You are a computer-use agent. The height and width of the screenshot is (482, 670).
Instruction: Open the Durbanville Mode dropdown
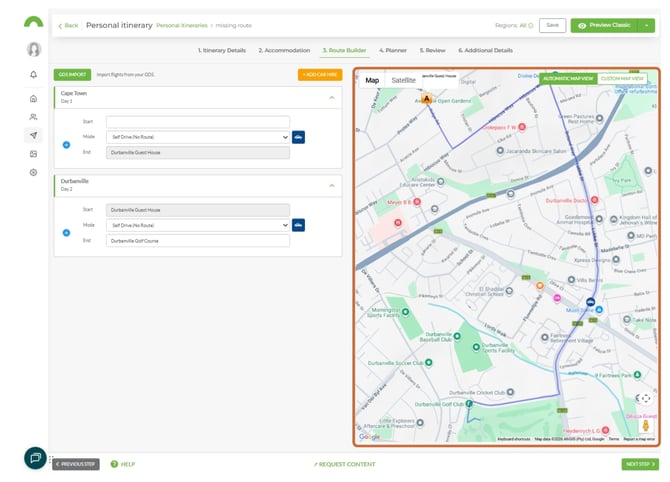click(198, 225)
